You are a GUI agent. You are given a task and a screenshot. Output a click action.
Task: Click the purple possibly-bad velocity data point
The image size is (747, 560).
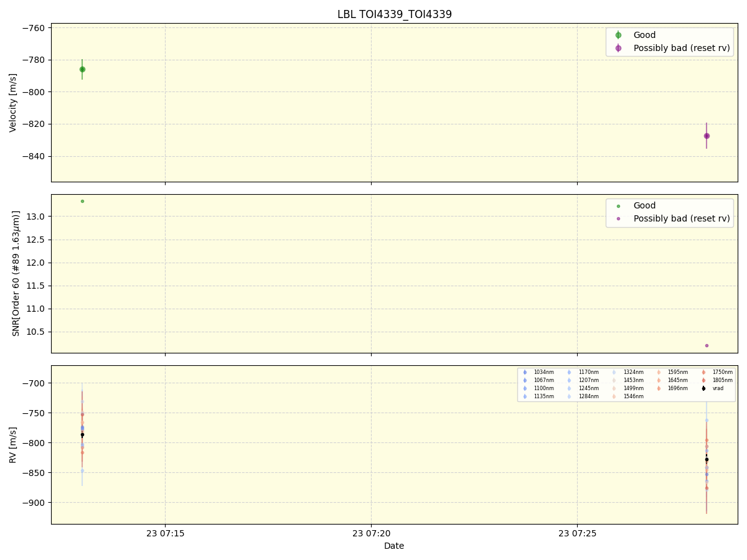(707, 136)
